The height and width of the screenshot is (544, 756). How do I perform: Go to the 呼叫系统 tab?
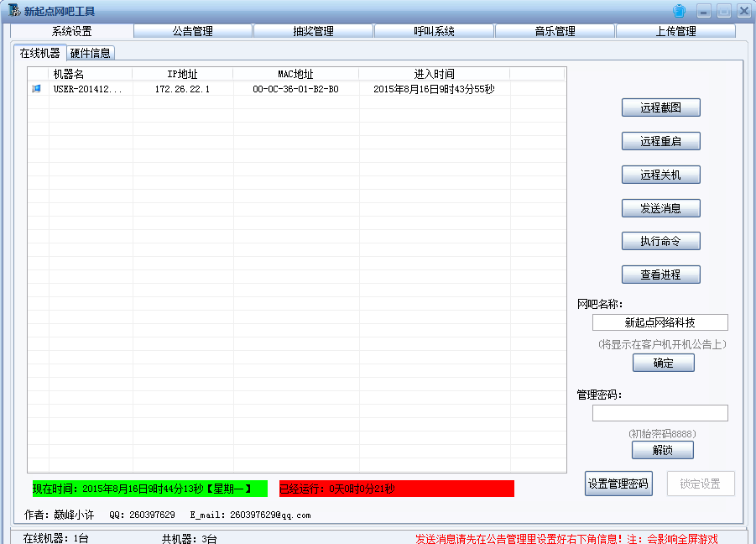pyautogui.click(x=434, y=31)
